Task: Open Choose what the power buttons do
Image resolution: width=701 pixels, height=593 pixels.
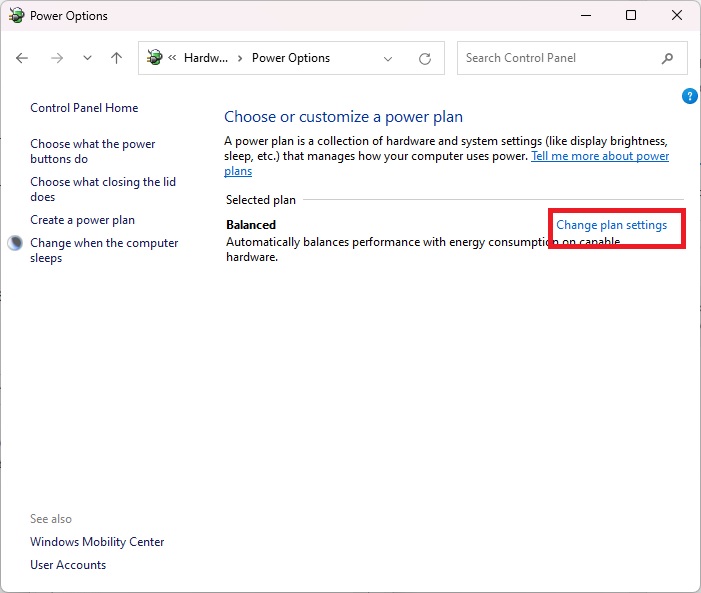Action: point(93,151)
